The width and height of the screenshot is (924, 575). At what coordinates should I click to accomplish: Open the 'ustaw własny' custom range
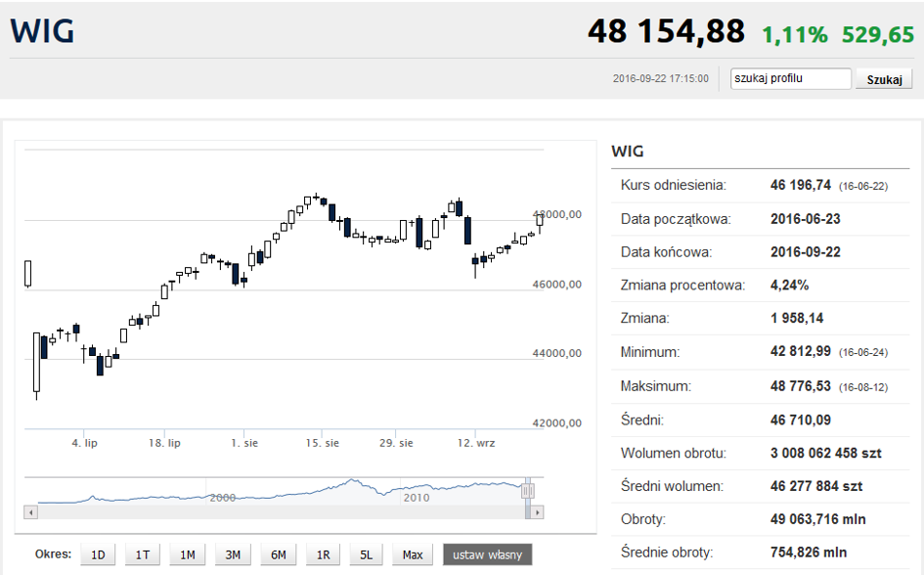tap(487, 554)
